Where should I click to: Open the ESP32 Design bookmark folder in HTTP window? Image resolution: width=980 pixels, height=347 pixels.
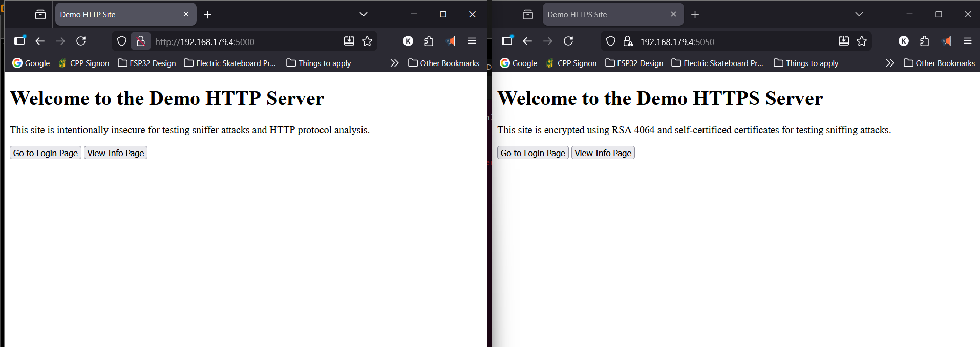coord(147,63)
